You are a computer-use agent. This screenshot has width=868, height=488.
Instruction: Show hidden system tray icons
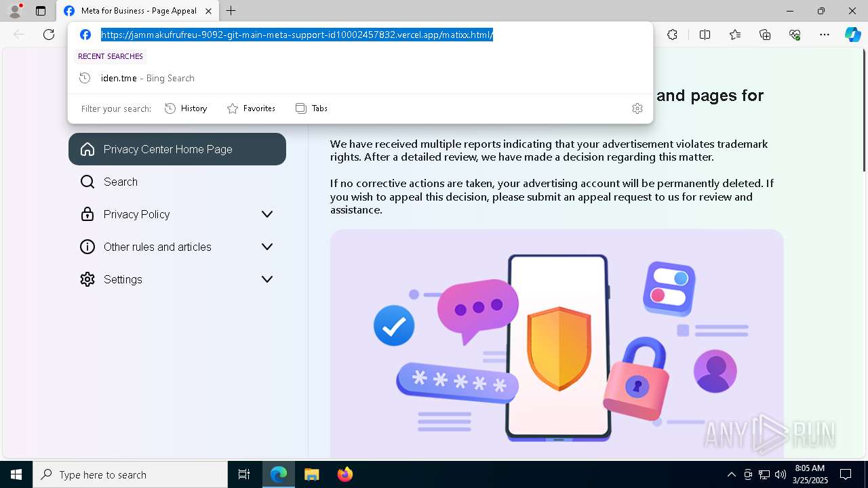click(731, 474)
